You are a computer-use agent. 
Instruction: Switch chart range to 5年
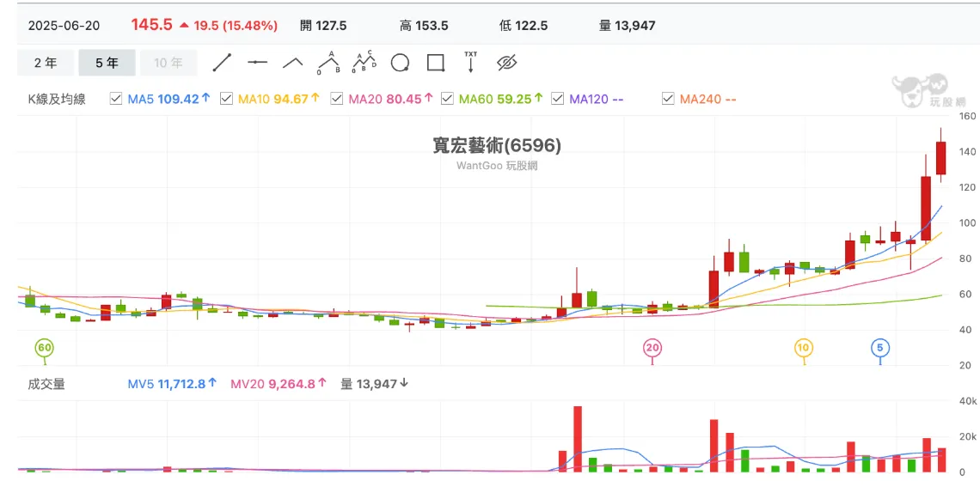coord(107,63)
